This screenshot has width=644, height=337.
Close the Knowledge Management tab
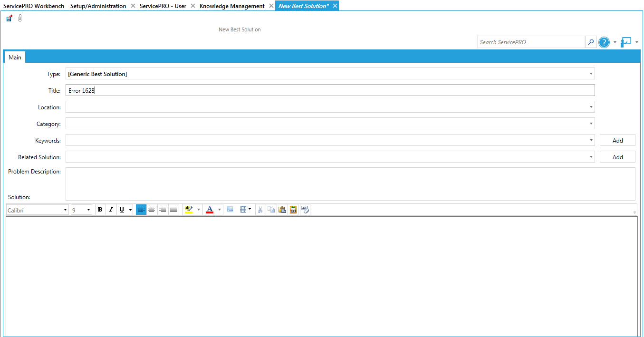point(271,6)
